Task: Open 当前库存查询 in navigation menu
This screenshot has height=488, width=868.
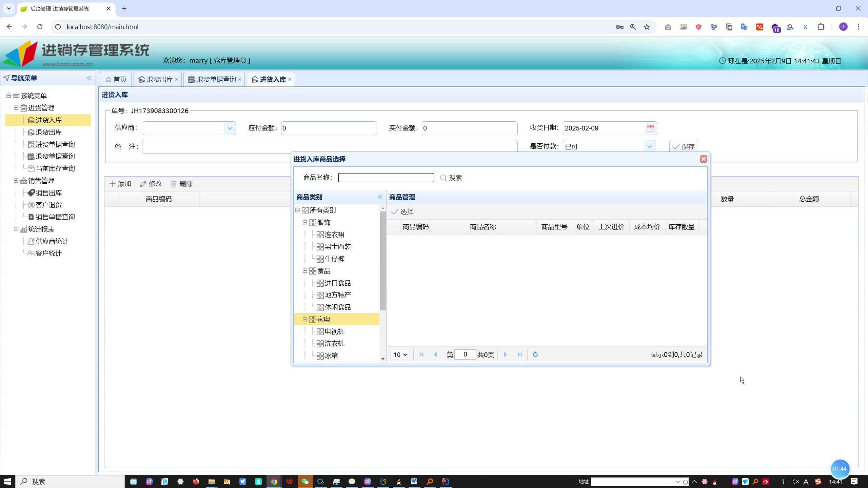Action: point(55,168)
